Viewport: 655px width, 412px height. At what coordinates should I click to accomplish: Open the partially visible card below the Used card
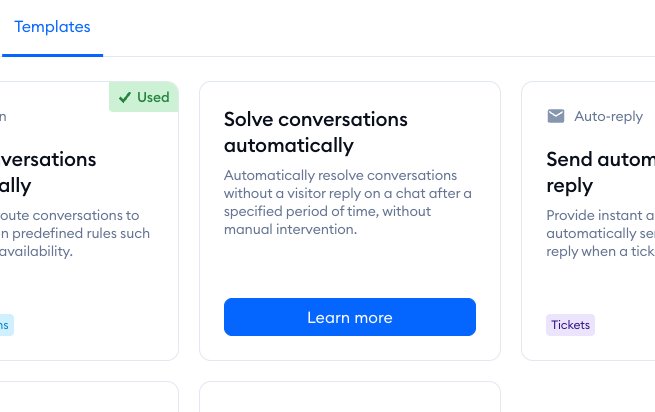[89, 397]
